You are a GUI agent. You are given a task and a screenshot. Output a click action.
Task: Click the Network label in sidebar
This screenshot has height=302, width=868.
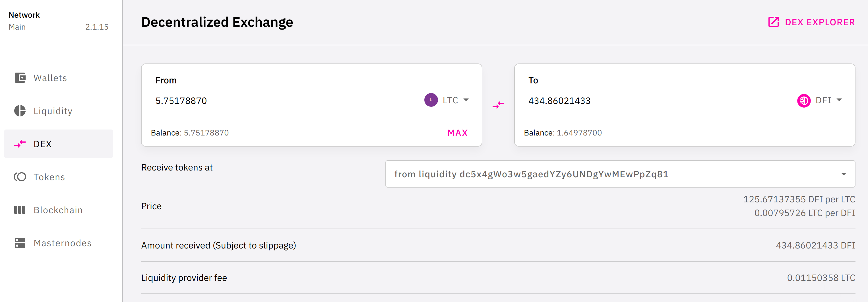[x=24, y=15]
